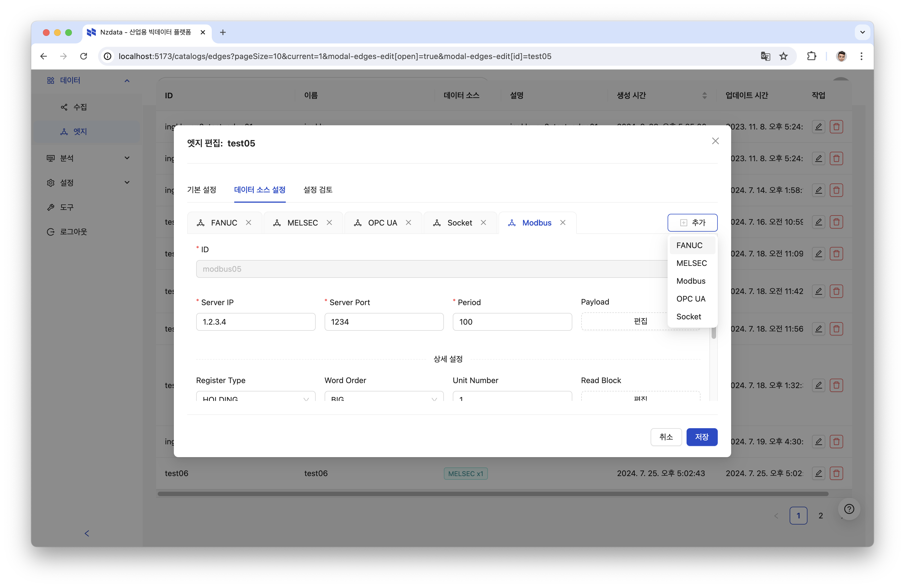
Task: Open a new browser tab
Action: point(223,32)
